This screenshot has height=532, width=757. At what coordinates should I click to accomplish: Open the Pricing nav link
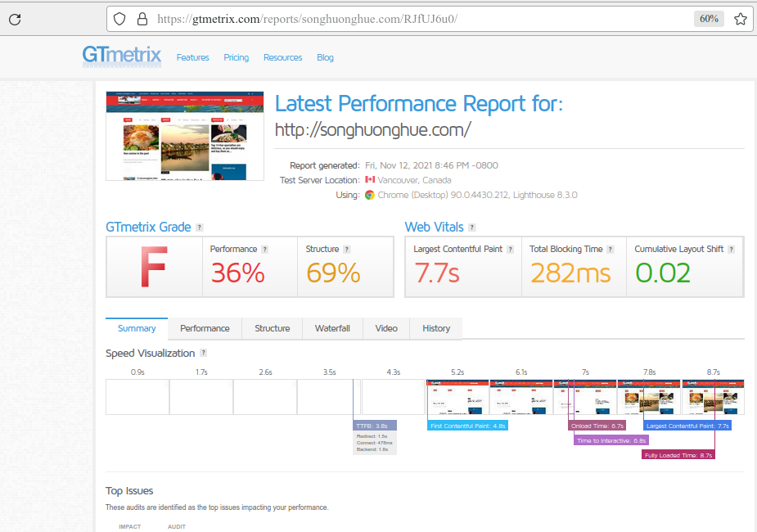[x=236, y=57]
